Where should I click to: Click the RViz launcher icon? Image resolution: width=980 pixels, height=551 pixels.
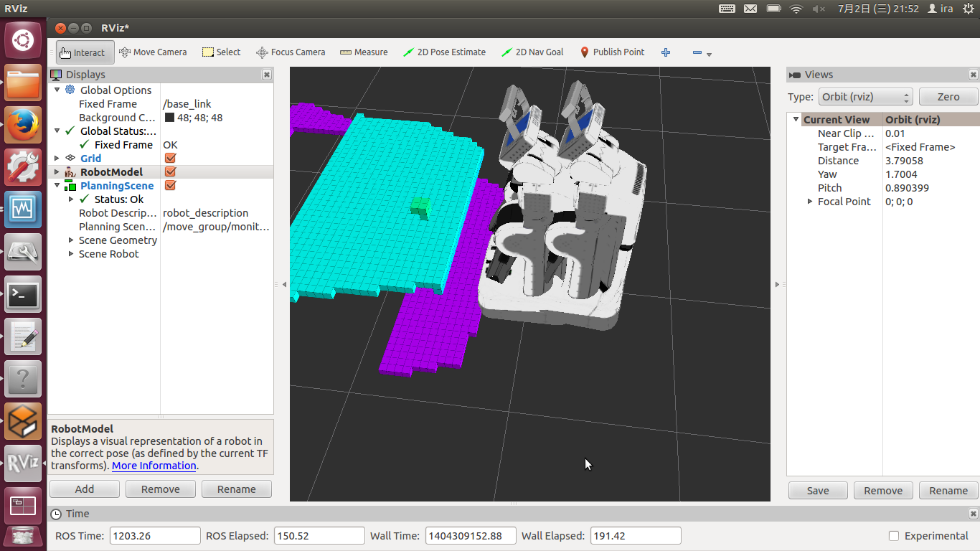pos(23,463)
